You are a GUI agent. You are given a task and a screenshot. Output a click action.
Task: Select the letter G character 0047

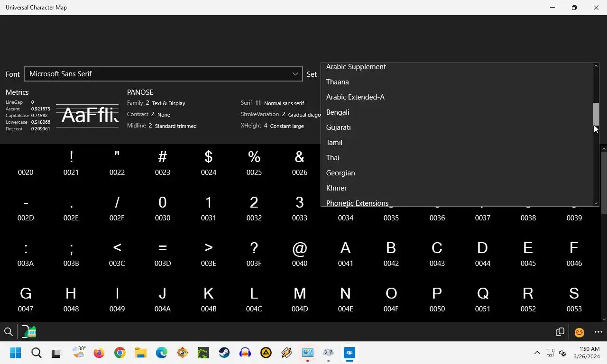pyautogui.click(x=26, y=299)
